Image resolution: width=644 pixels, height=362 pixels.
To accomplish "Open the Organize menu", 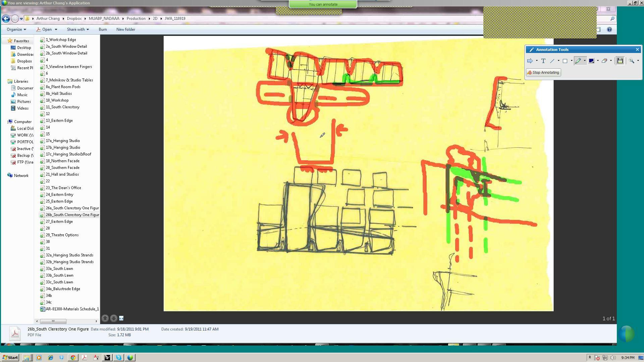I will (16, 29).
